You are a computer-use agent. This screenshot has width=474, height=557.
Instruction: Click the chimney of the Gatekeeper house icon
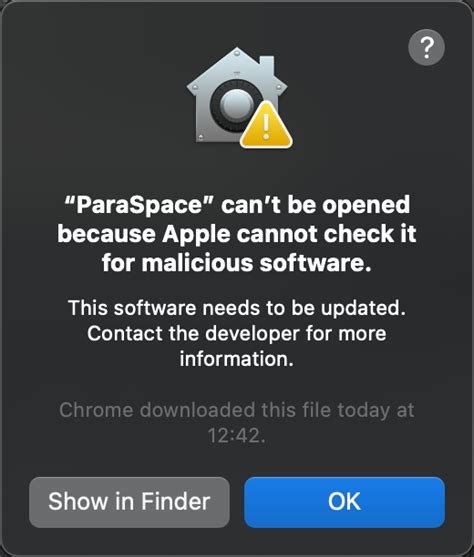pos(267,65)
